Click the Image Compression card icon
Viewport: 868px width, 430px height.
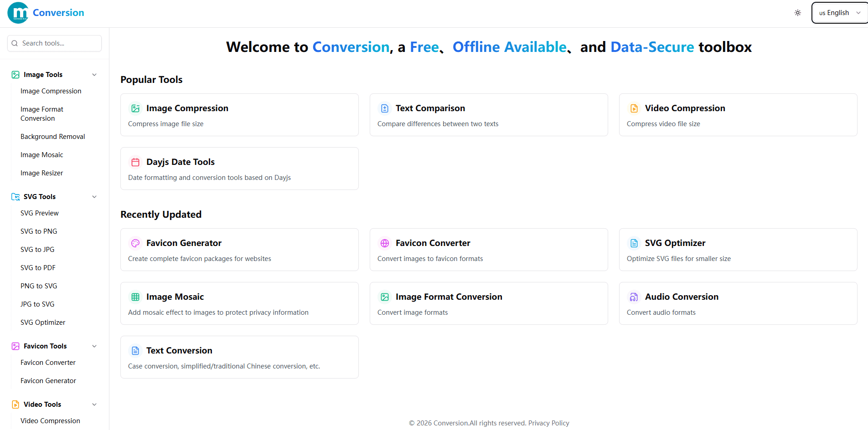click(135, 108)
